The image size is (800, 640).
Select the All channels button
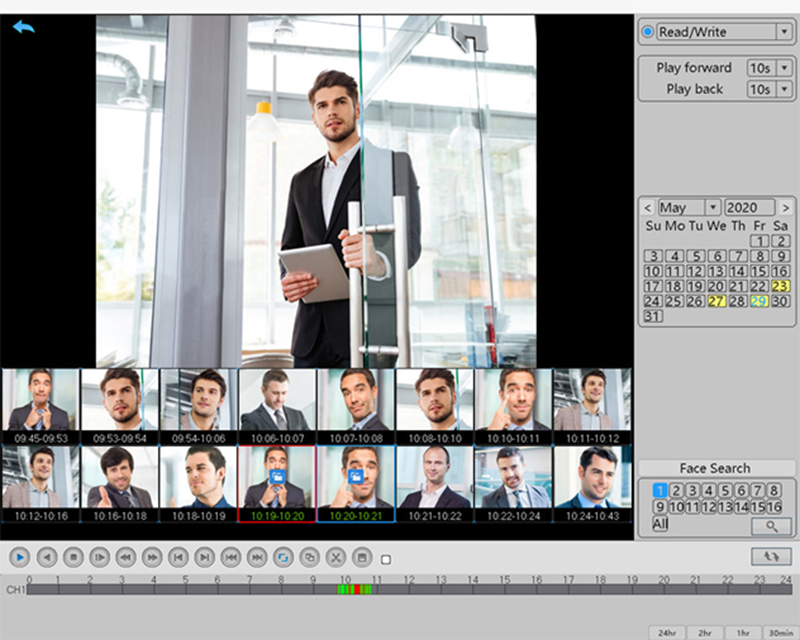pos(660,524)
